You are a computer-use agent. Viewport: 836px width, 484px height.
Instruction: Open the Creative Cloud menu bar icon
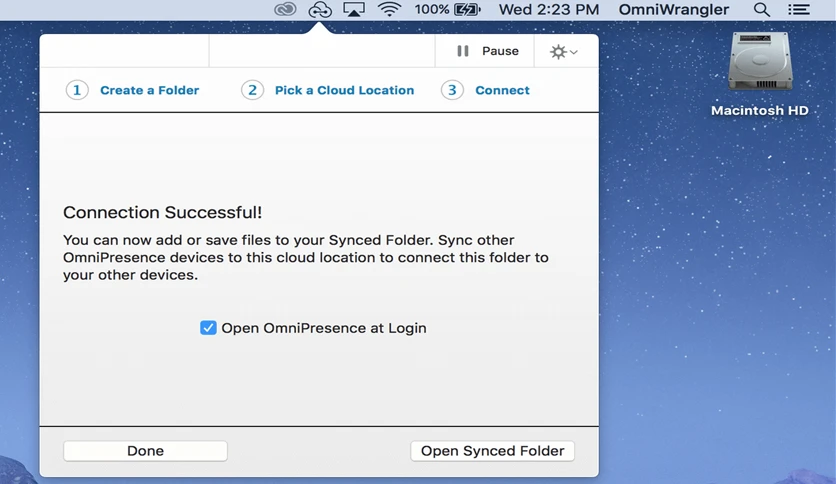pyautogui.click(x=285, y=10)
